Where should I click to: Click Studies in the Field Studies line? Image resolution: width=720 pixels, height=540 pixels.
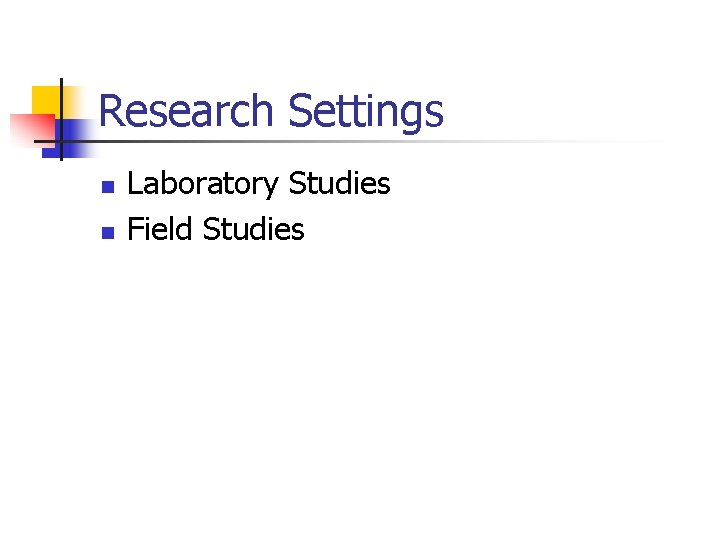[x=253, y=229]
